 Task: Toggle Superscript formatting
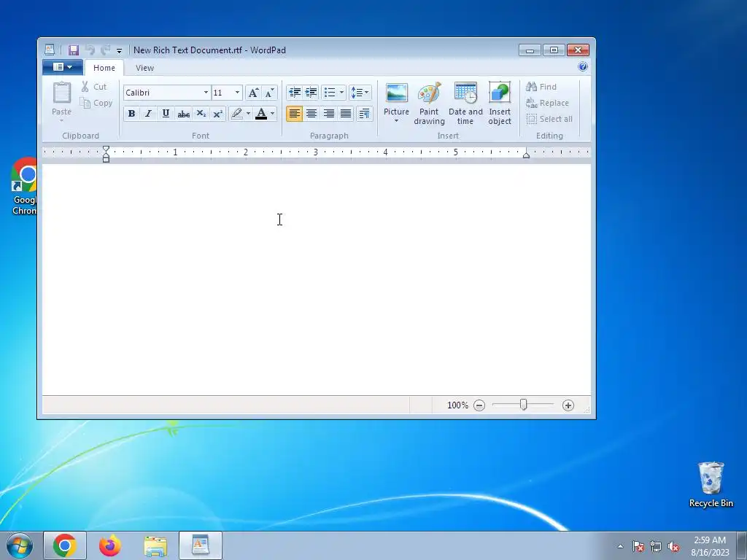click(217, 113)
